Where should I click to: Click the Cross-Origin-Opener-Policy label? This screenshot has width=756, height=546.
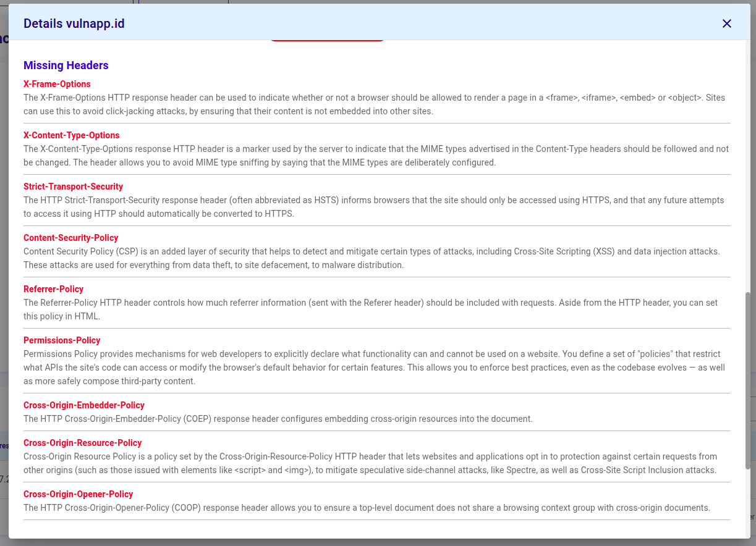78,494
